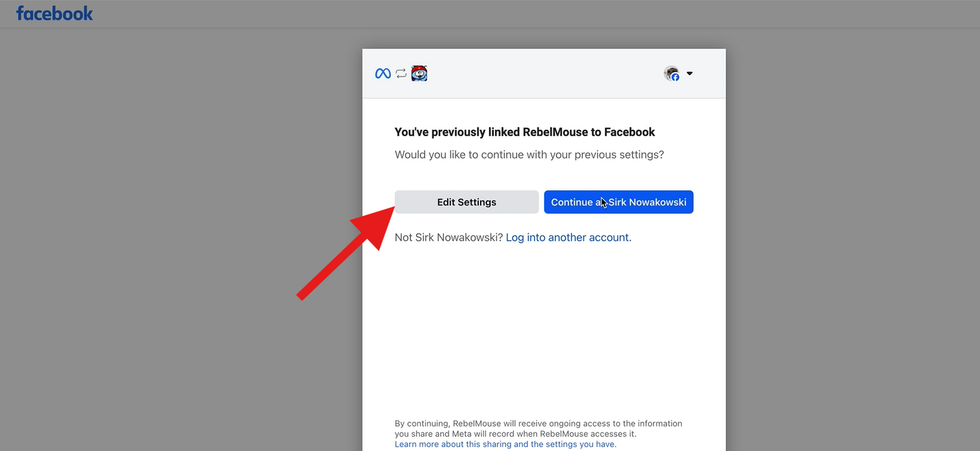Click the two-way swap arrows icon
The width and height of the screenshot is (980, 451).
coord(401,74)
